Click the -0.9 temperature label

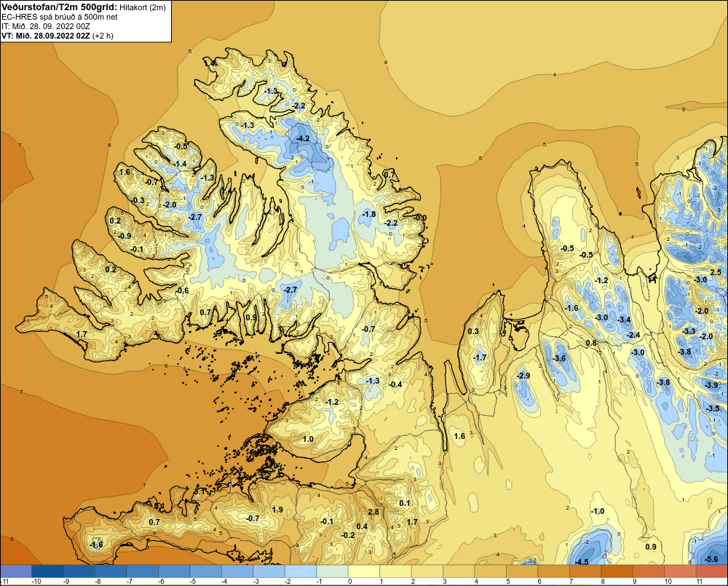124,236
